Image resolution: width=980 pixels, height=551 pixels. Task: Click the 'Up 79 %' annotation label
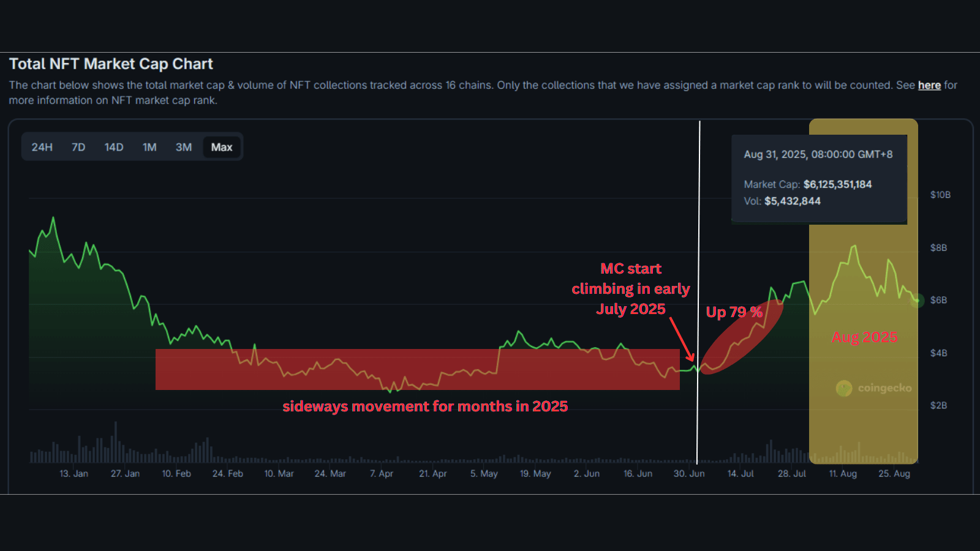734,312
